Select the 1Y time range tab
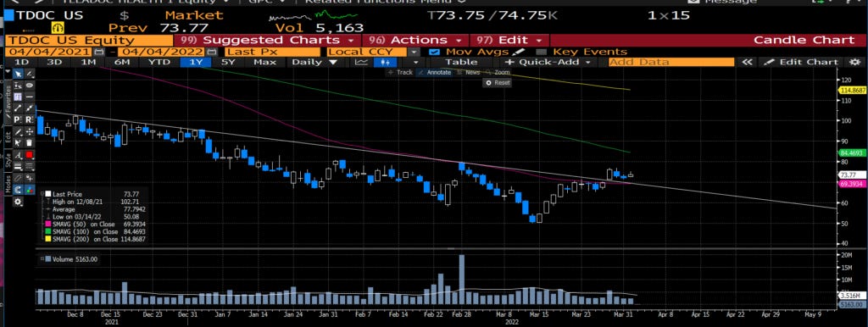The height and width of the screenshot is (327, 868). [196, 62]
